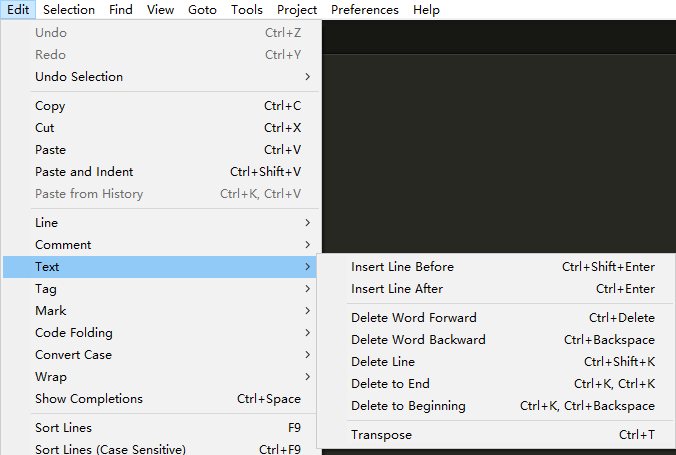Expand the Comment submenu
The width and height of the screenshot is (676, 455).
[160, 245]
